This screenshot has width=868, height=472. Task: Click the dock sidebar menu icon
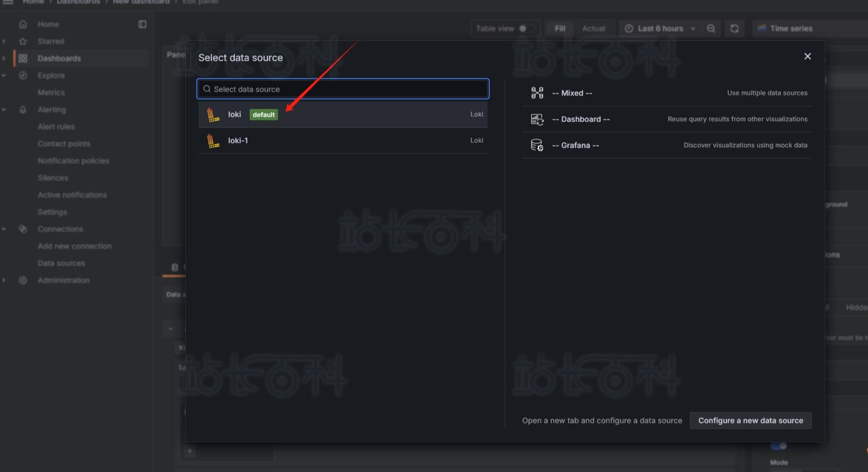point(142,25)
